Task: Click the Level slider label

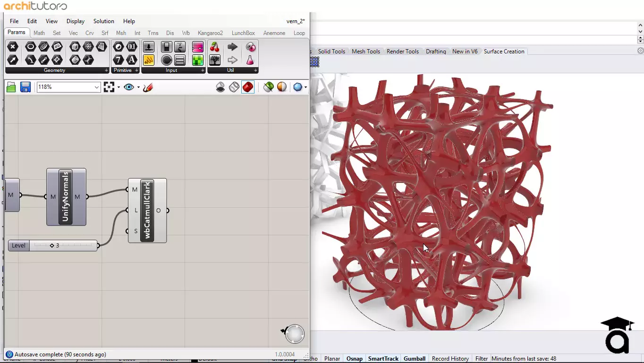Action: pos(19,245)
